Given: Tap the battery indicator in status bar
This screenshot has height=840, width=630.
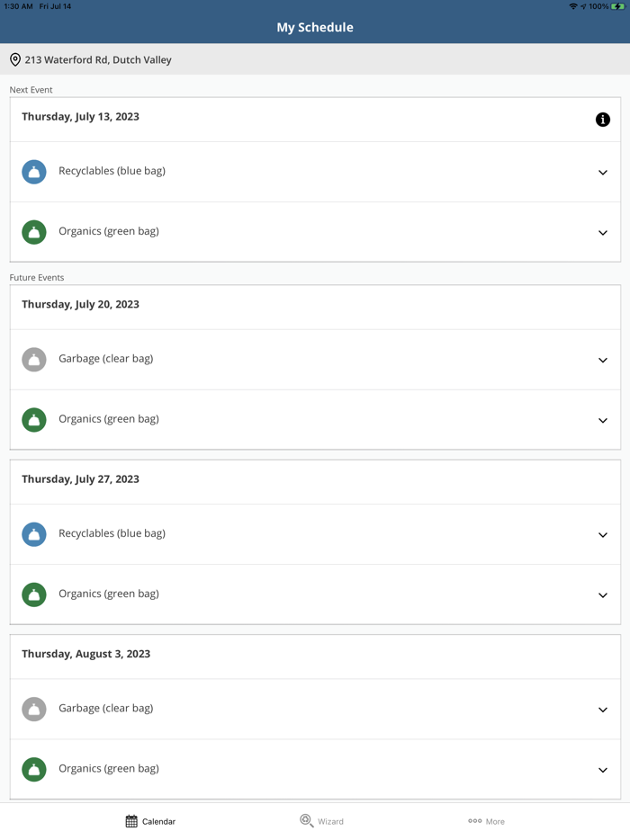Looking at the screenshot, I should 618,6.
